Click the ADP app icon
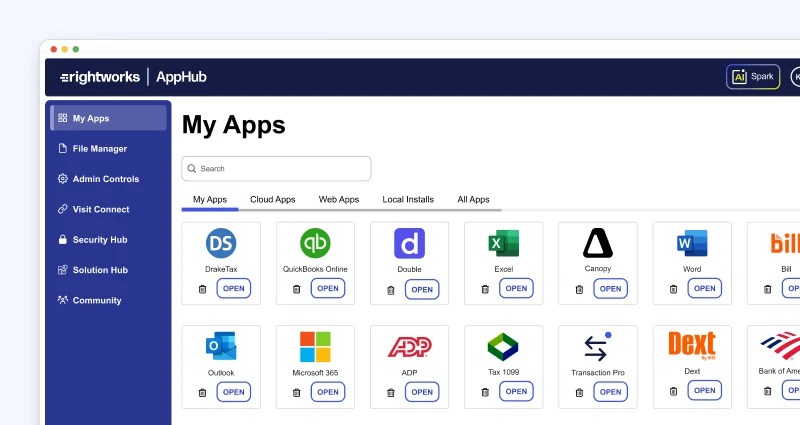The image size is (800, 425). click(409, 346)
